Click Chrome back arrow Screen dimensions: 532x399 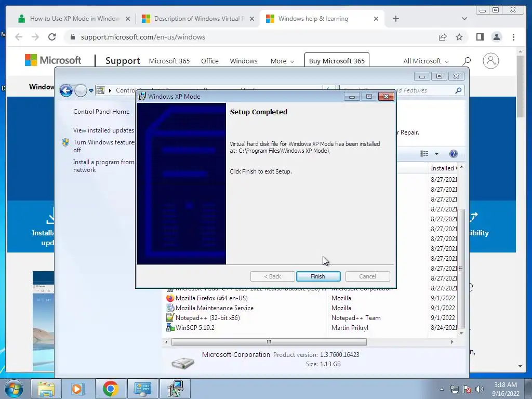(19, 37)
